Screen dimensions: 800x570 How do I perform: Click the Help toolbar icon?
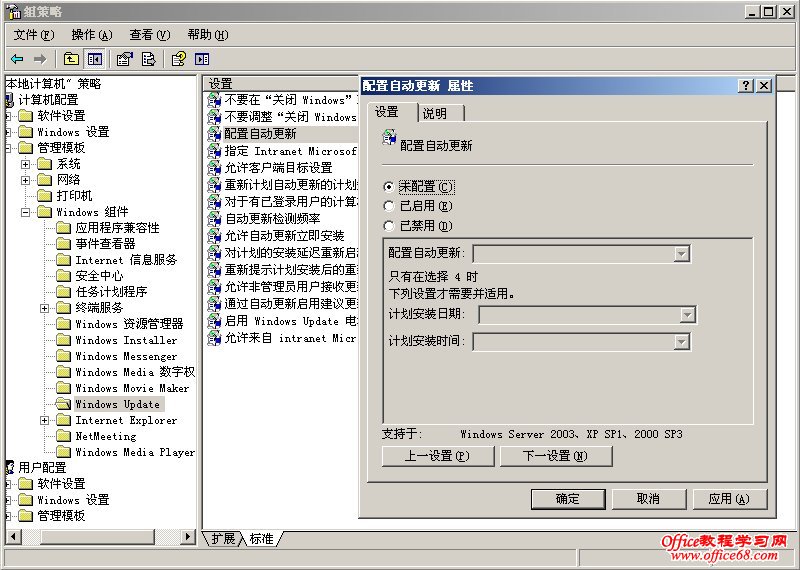coord(179,59)
